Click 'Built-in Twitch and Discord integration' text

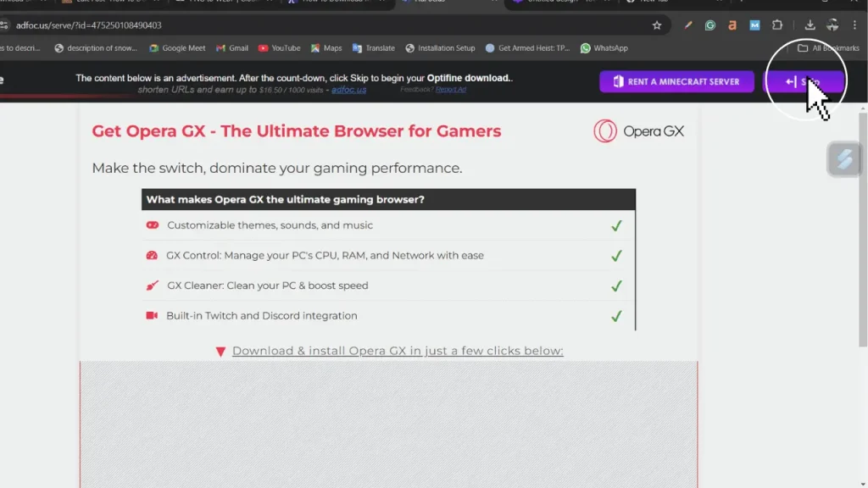(261, 315)
